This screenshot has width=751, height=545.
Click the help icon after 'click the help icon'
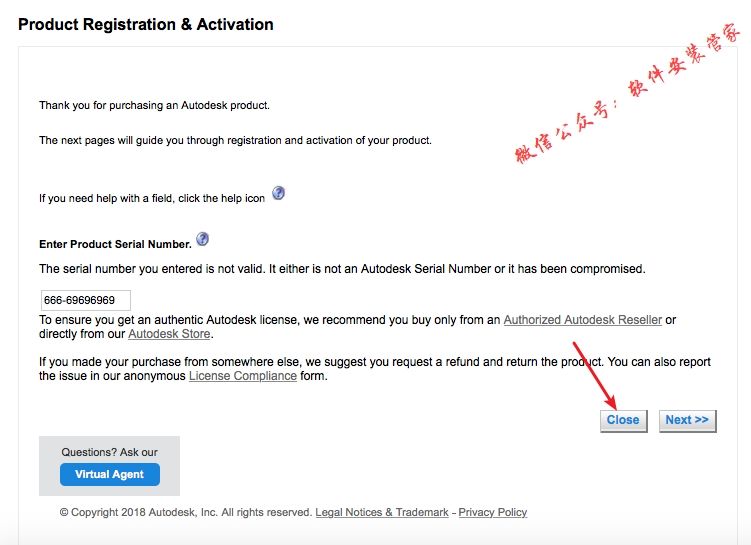(x=279, y=193)
